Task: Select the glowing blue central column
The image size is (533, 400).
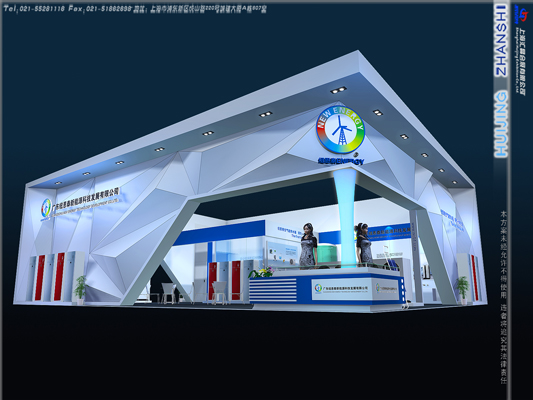Action: point(346,218)
